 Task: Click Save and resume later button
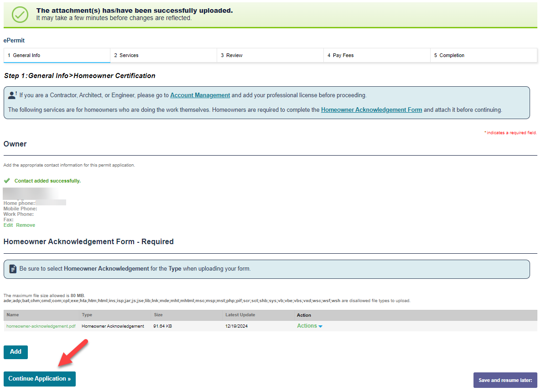tap(505, 380)
